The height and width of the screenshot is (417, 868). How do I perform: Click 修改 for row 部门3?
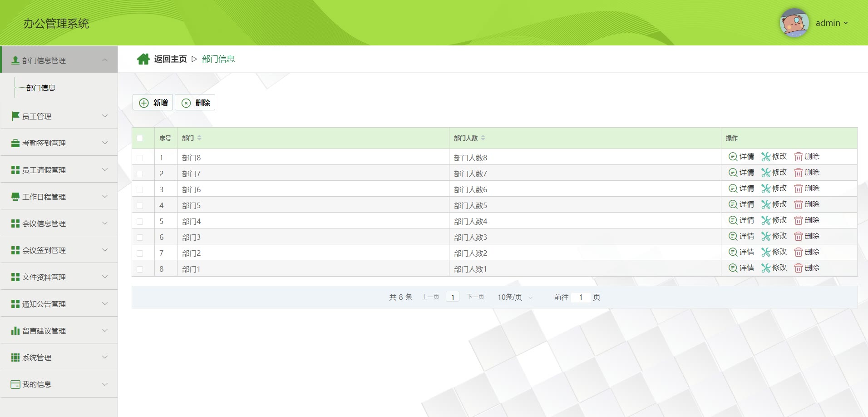774,236
